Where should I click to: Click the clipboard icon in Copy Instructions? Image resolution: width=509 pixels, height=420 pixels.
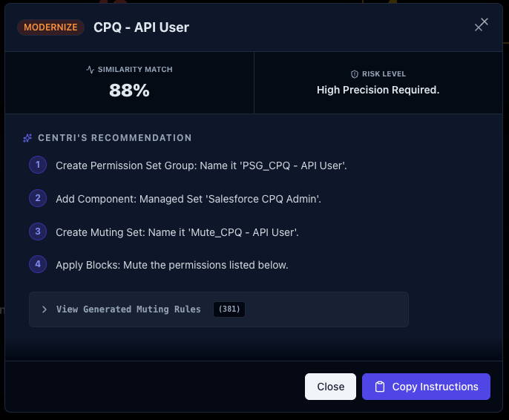click(380, 387)
